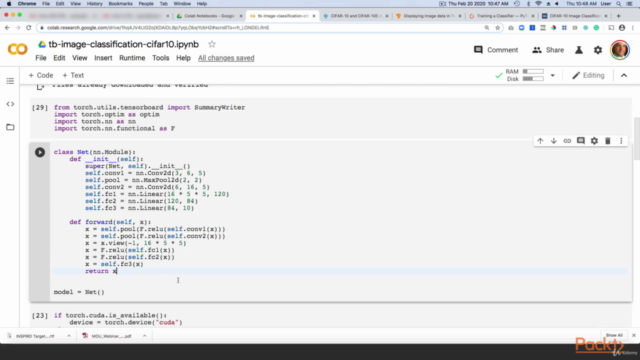
Task: Open a new browser tab
Action: point(618,16)
